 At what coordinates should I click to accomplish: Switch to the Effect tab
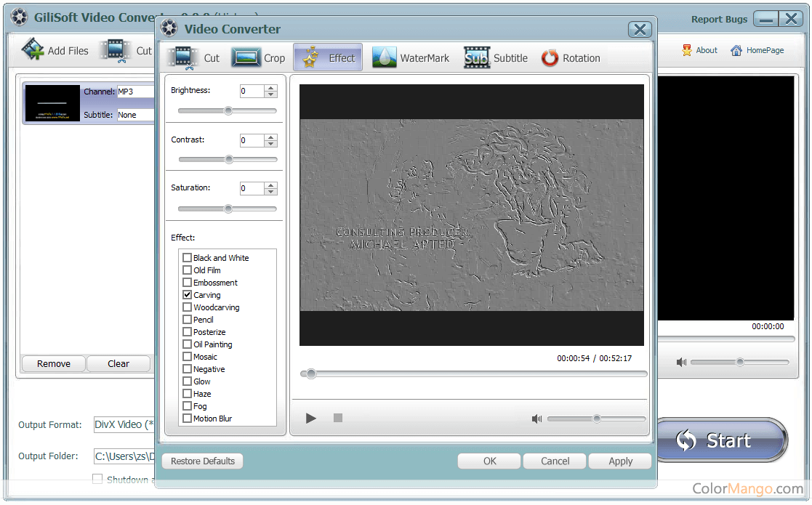[x=329, y=58]
